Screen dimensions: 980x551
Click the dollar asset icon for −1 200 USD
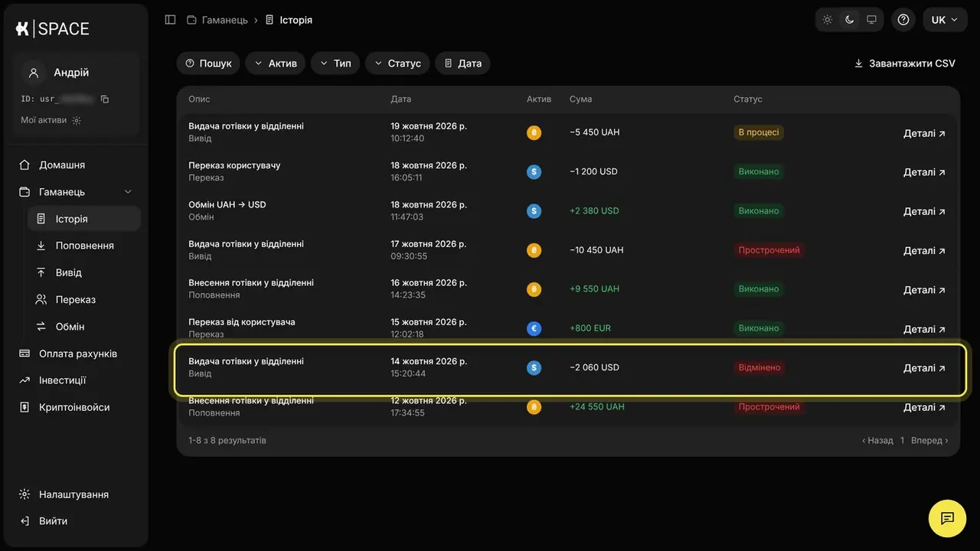point(534,171)
